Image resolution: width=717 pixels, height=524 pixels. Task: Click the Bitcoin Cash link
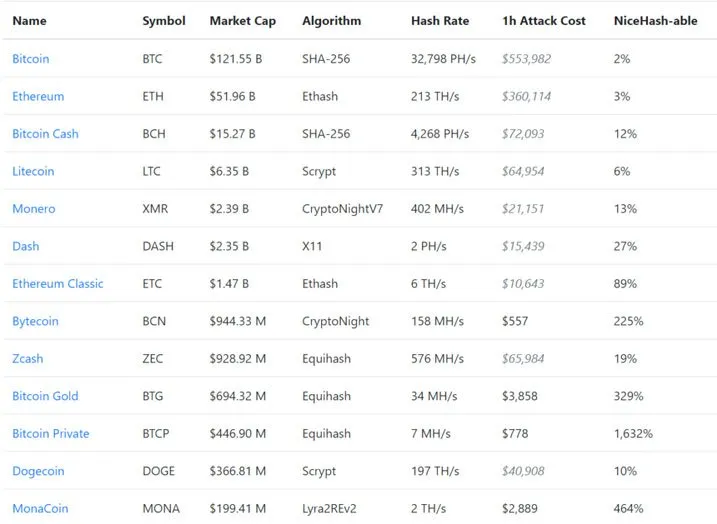pos(45,134)
